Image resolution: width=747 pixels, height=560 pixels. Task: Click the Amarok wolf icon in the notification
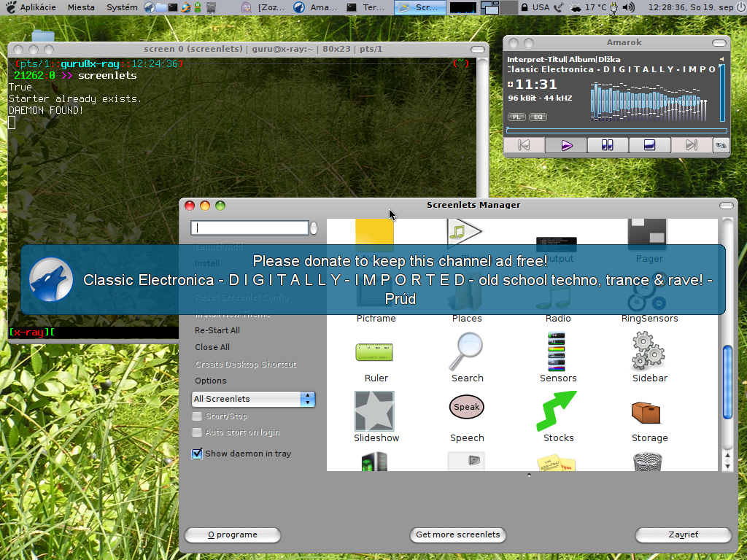[x=51, y=279]
